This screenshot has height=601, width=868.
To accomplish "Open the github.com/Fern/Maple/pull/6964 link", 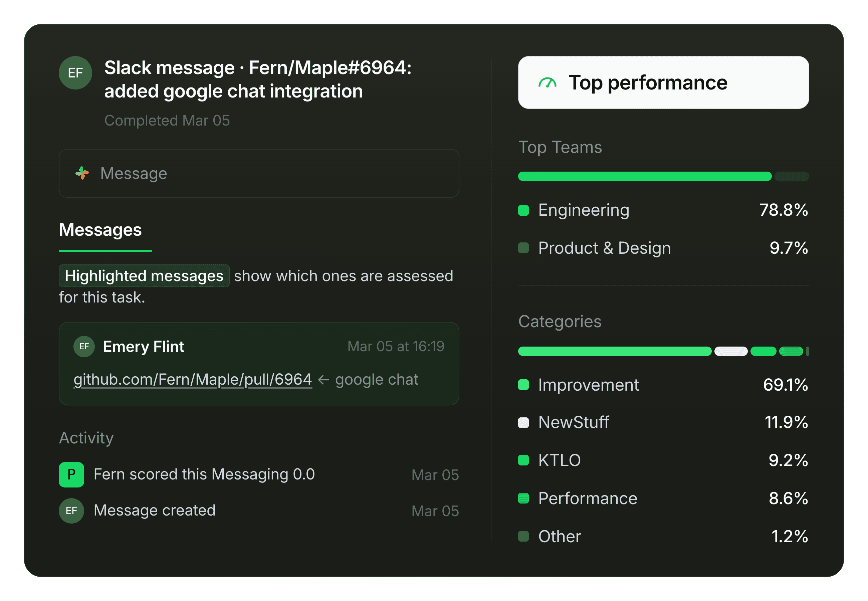I will [x=193, y=380].
